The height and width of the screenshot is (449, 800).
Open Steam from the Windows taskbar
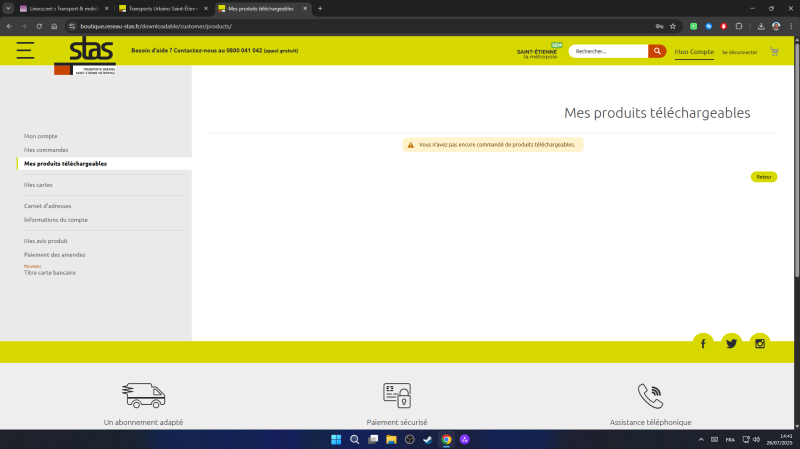pos(428,440)
